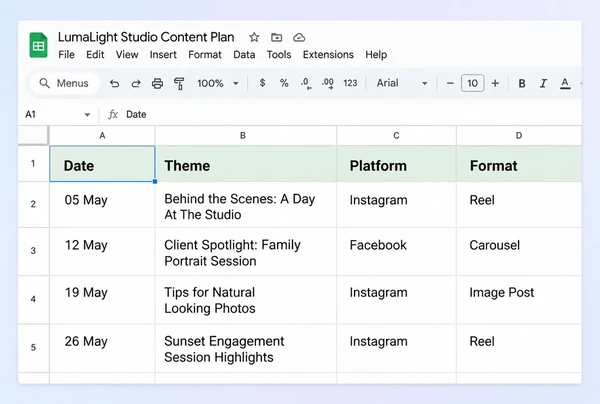Open Arial font family dropdown

(x=402, y=83)
